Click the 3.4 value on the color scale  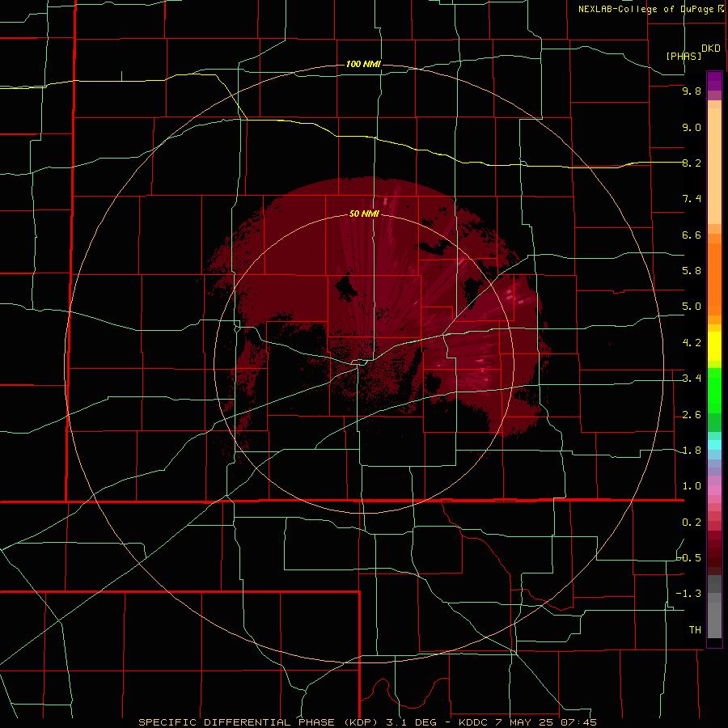click(692, 379)
